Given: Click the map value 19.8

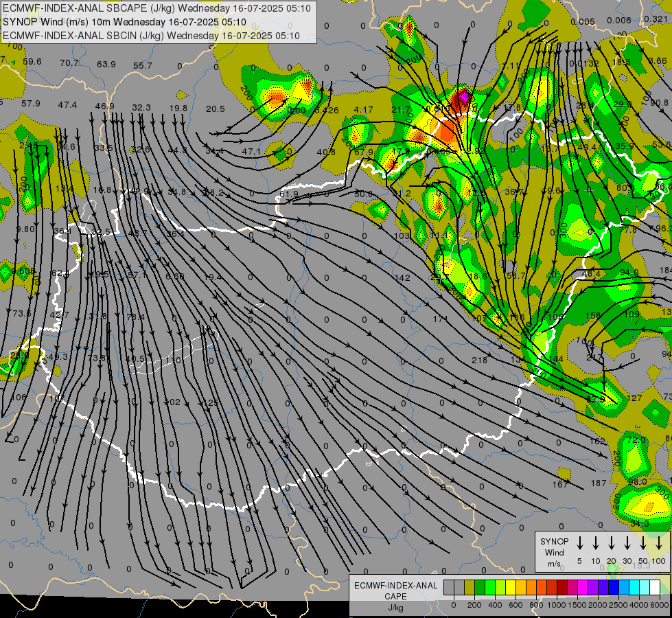Looking at the screenshot, I should pos(178,108).
